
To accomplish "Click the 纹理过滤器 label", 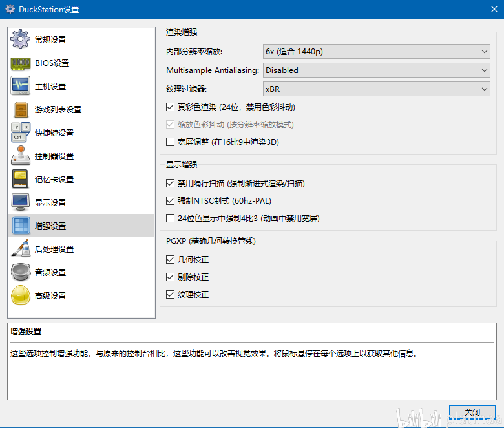I will point(186,89).
